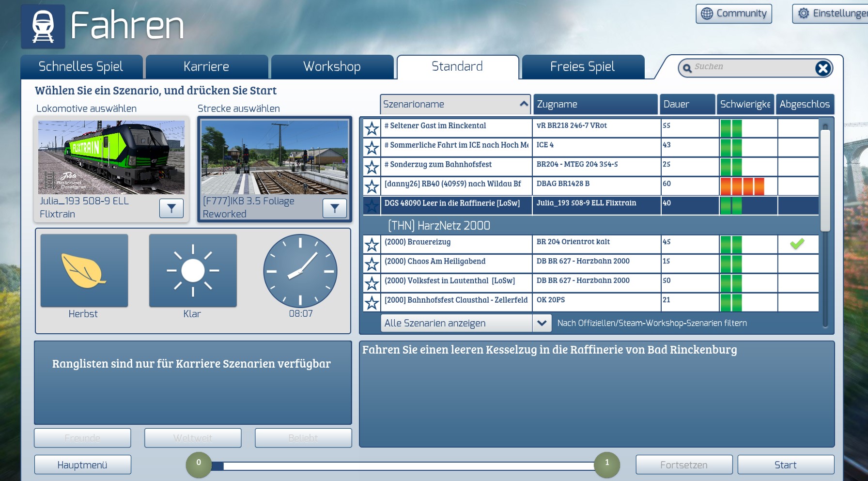Expand the Alle Szenarien anzeigen dropdown
This screenshot has width=868, height=481.
[x=542, y=323]
